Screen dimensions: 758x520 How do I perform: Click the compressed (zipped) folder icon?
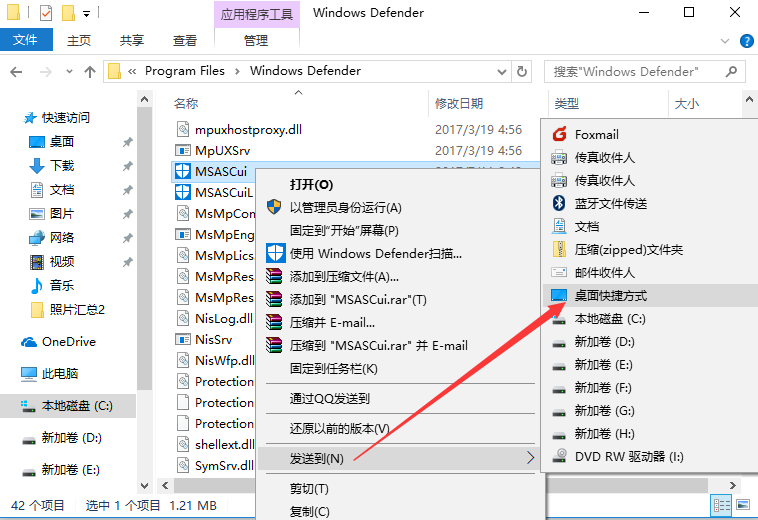coord(560,250)
